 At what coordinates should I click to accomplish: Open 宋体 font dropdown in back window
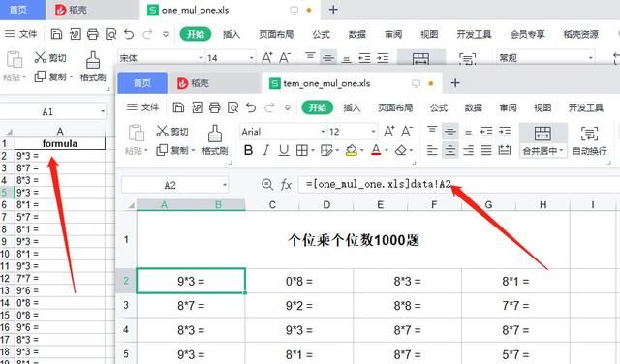pos(201,58)
